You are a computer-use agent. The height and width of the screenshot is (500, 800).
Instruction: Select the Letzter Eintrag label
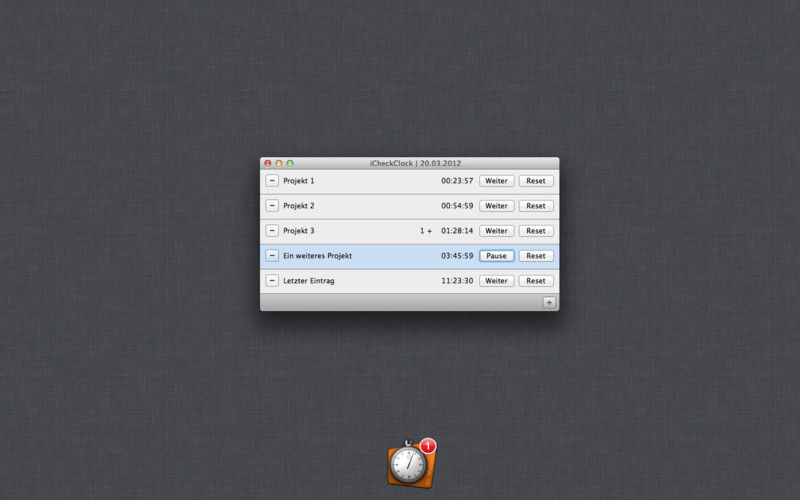tap(309, 281)
